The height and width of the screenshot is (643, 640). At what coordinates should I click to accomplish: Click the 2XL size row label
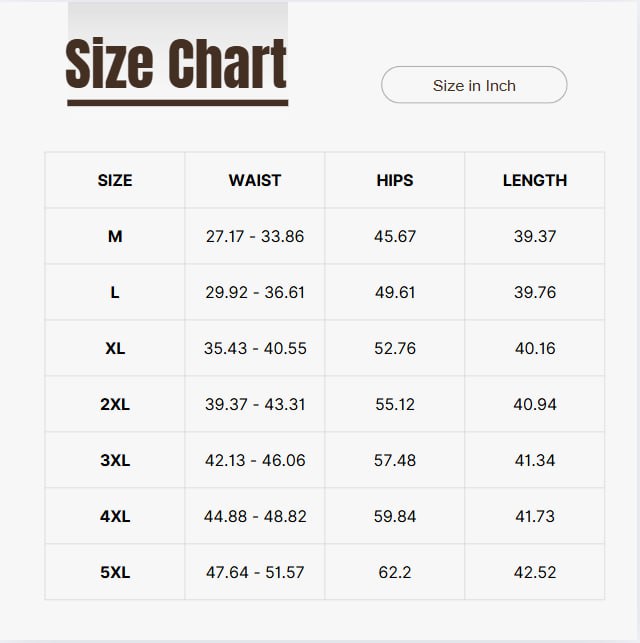tap(115, 405)
